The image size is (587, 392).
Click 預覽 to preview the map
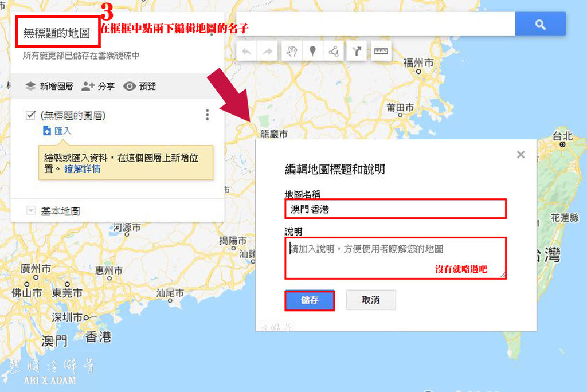click(140, 86)
